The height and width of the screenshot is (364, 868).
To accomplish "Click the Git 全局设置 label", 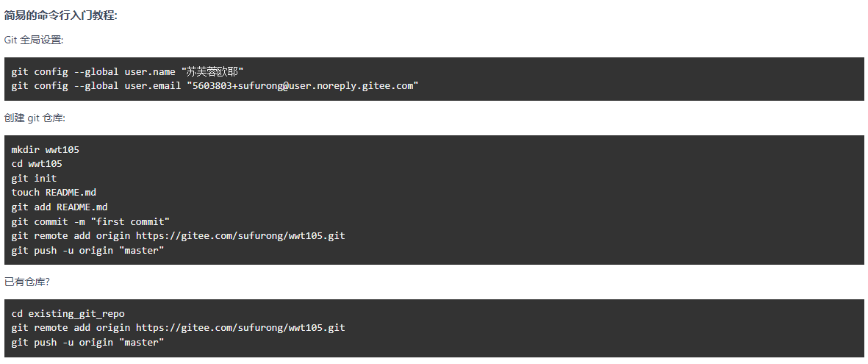I will pyautogui.click(x=34, y=40).
